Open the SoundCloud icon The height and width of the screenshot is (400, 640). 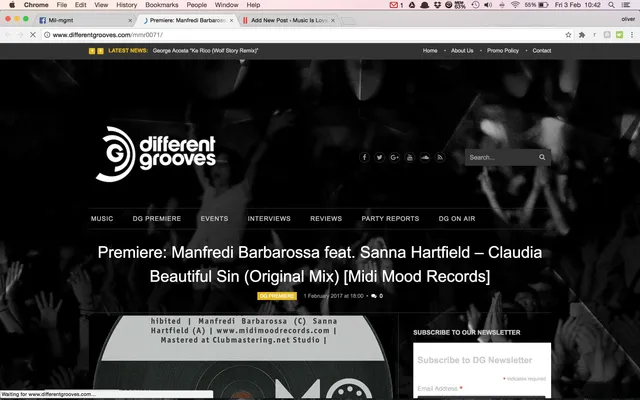coord(424,157)
